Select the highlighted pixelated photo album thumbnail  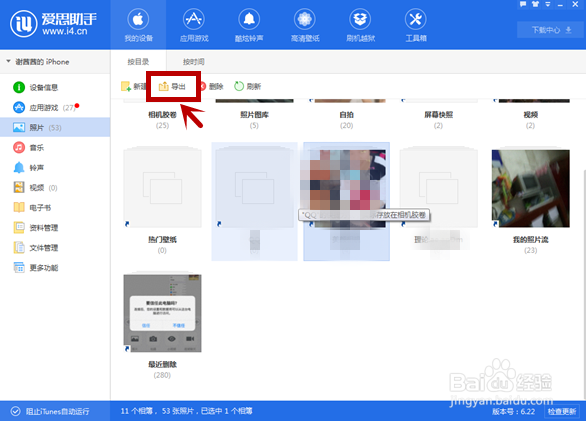click(346, 188)
